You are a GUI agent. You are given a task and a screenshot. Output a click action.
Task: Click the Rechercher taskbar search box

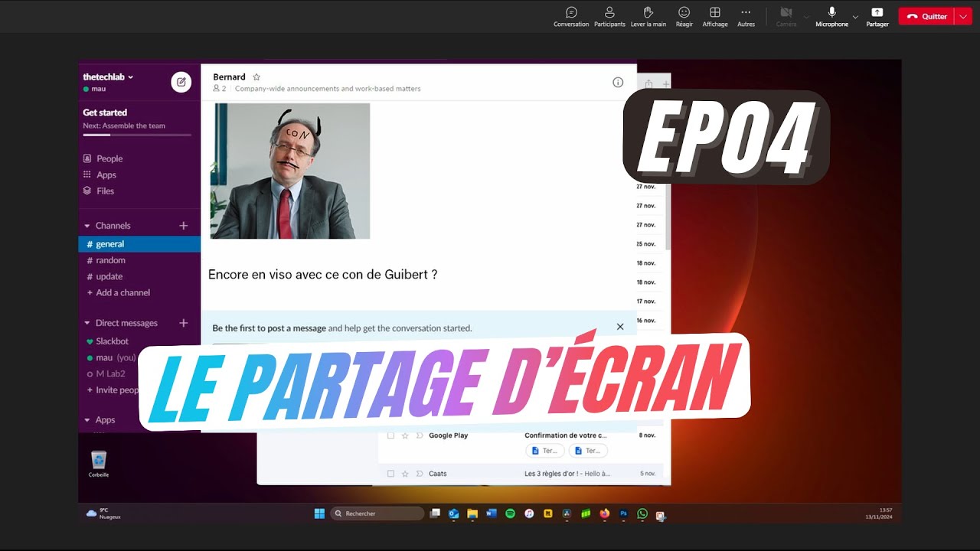(377, 514)
